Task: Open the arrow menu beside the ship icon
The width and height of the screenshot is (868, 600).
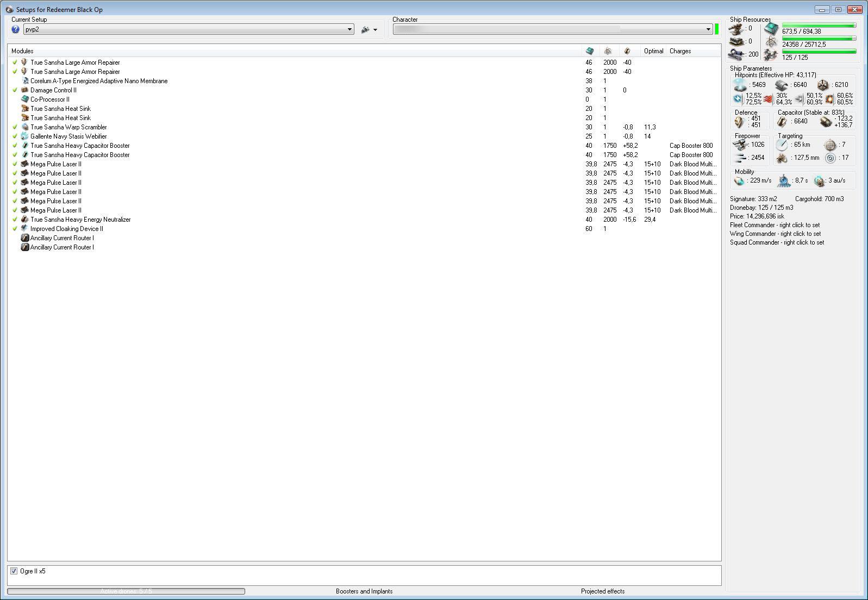Action: pyautogui.click(x=375, y=30)
